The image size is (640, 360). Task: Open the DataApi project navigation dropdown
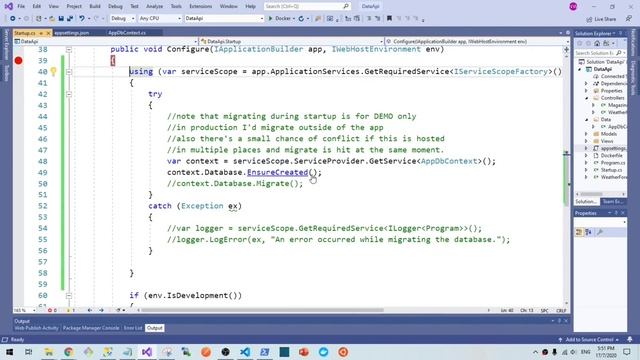[x=106, y=41]
